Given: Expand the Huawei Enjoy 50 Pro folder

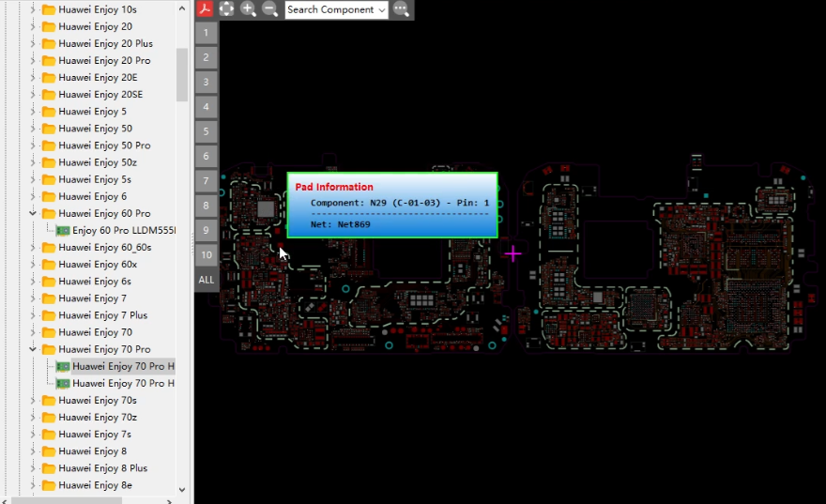Looking at the screenshot, I should click(33, 145).
